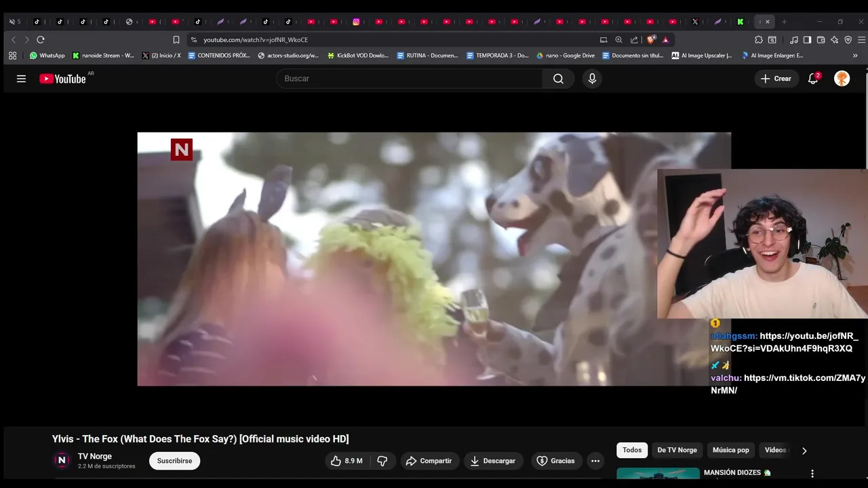Screen dimensions: 868x488
Task: Start voice search with microphone icon
Action: (x=592, y=79)
